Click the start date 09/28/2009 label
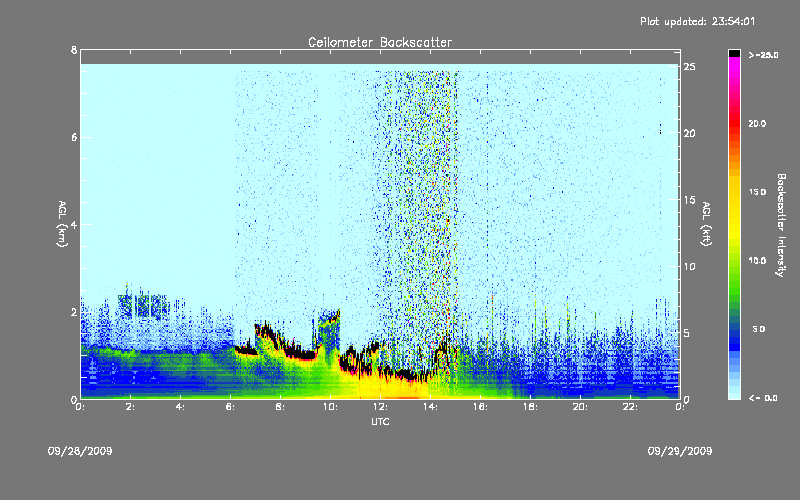The image size is (800, 500). click(x=80, y=451)
